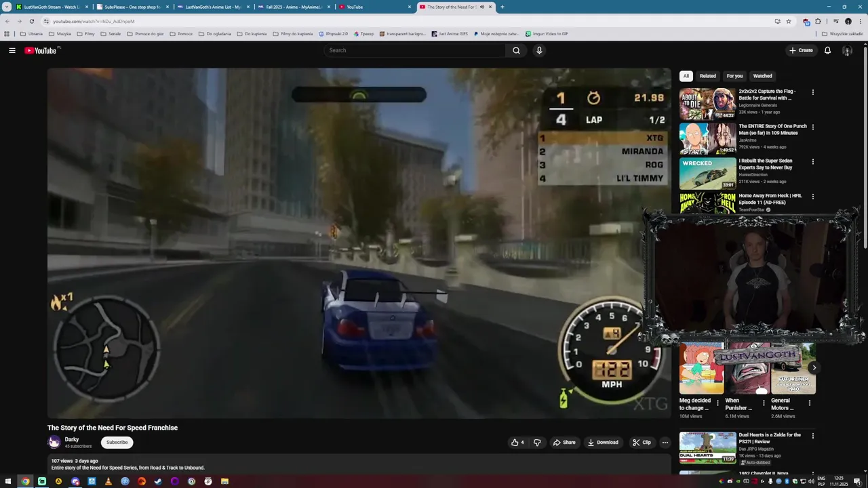Open options menu for 2v2v2v2 Capture video

[x=813, y=92]
